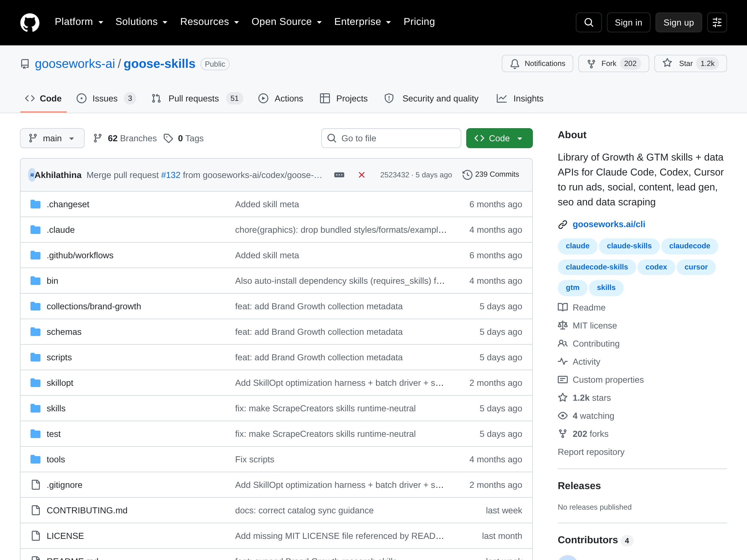Open the skillopt folder

point(60,383)
